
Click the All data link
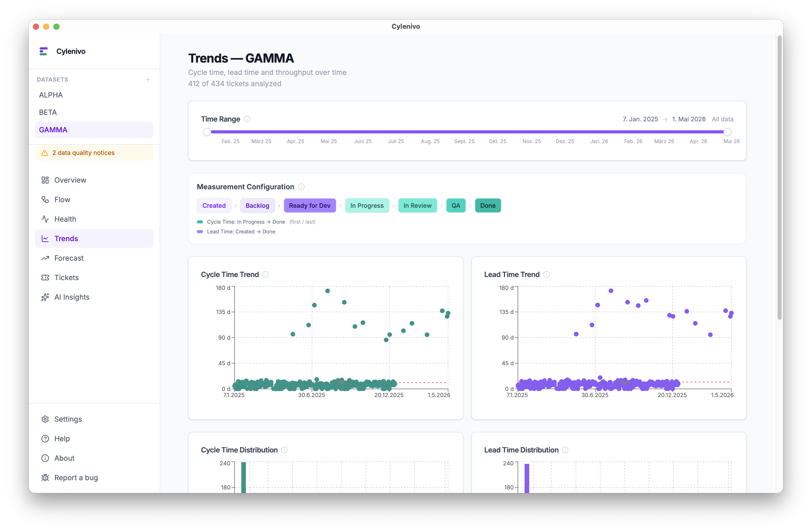click(x=722, y=119)
